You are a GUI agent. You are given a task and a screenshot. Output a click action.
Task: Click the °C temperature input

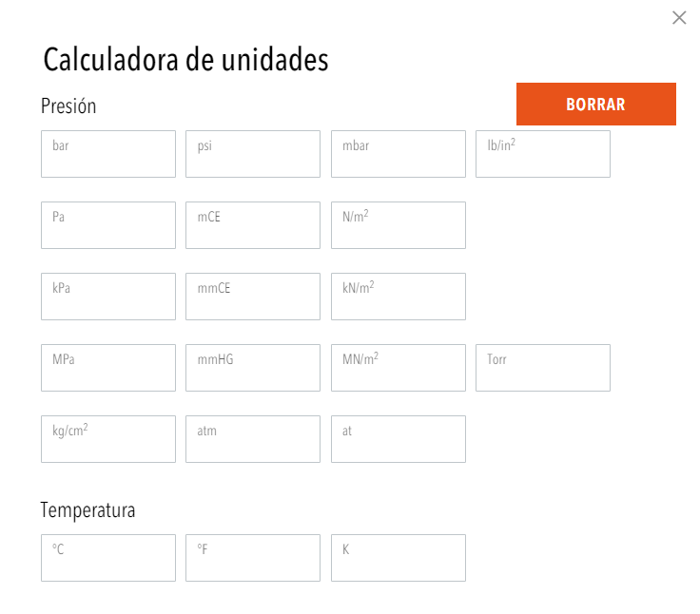pos(108,558)
